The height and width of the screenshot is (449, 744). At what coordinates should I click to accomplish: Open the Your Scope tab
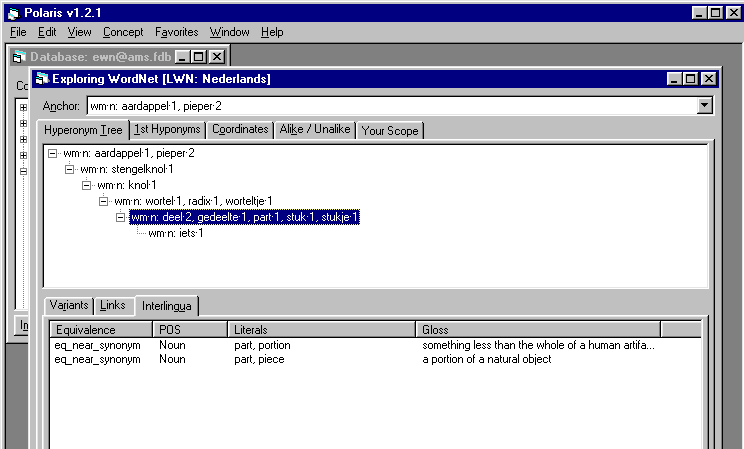click(390, 131)
